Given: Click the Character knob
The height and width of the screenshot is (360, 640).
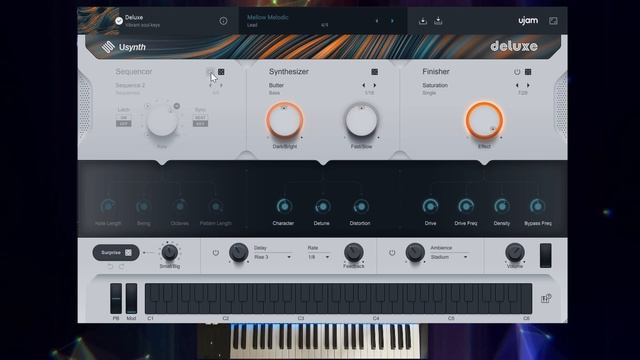Looking at the screenshot, I should (284, 207).
